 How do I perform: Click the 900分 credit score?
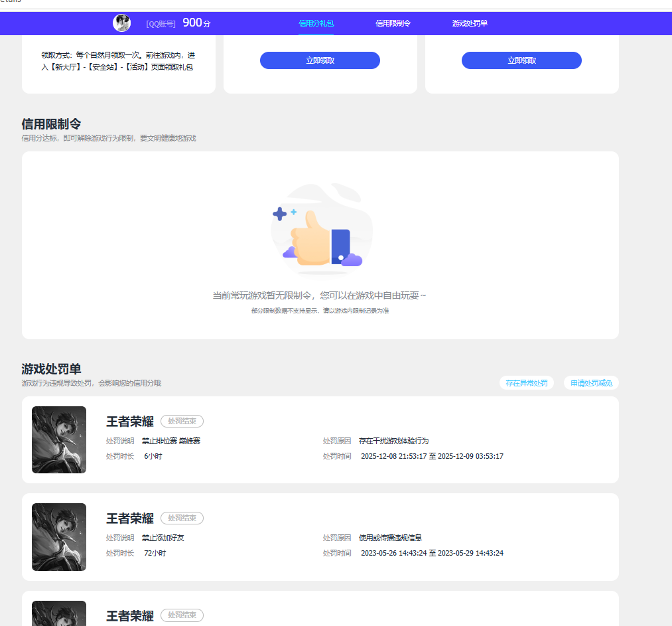click(197, 23)
